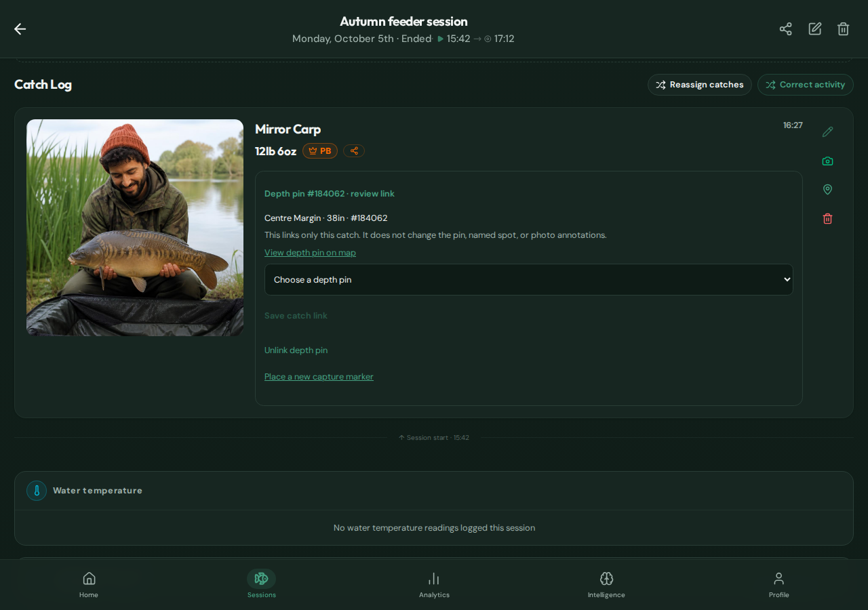Click the Water temperature section label

pos(98,491)
